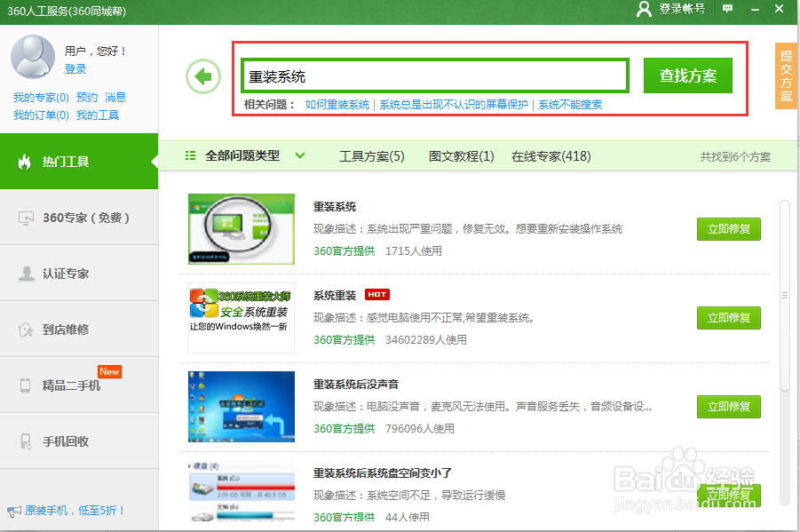800x532 pixels.
Task: Click the 原装手机，低至5折！ promo link
Action: 75,511
